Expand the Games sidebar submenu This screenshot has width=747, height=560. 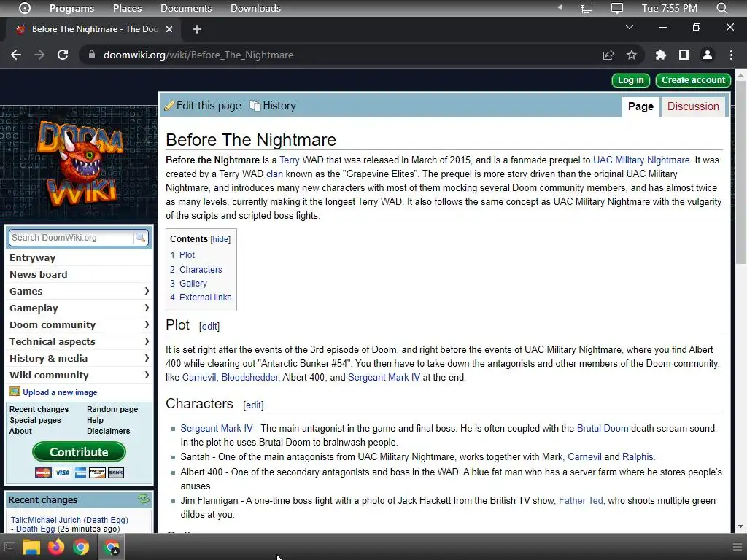pos(147,291)
